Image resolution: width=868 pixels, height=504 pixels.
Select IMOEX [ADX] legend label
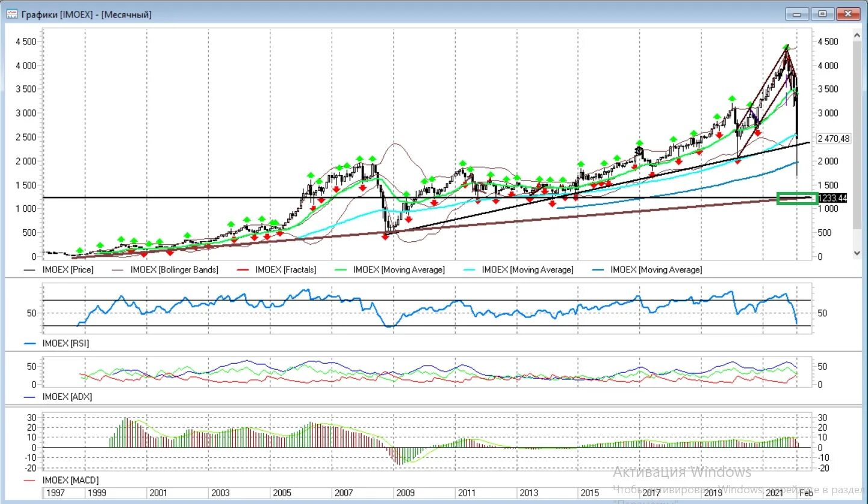[x=67, y=397]
